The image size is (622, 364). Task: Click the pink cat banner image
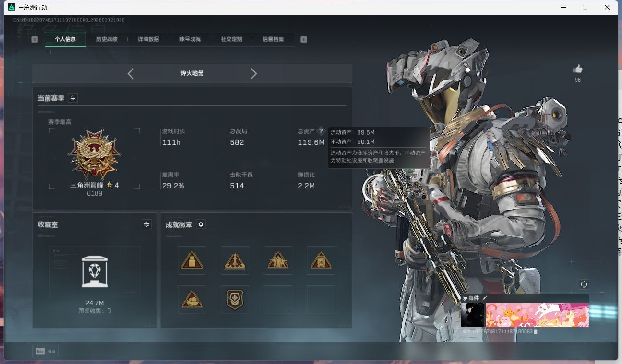[537, 315]
